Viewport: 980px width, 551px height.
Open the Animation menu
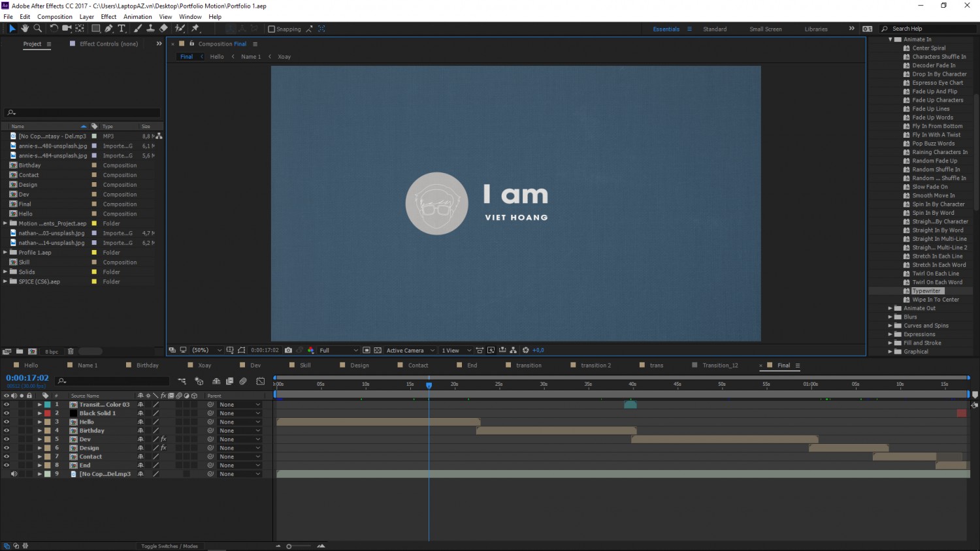pyautogui.click(x=138, y=17)
